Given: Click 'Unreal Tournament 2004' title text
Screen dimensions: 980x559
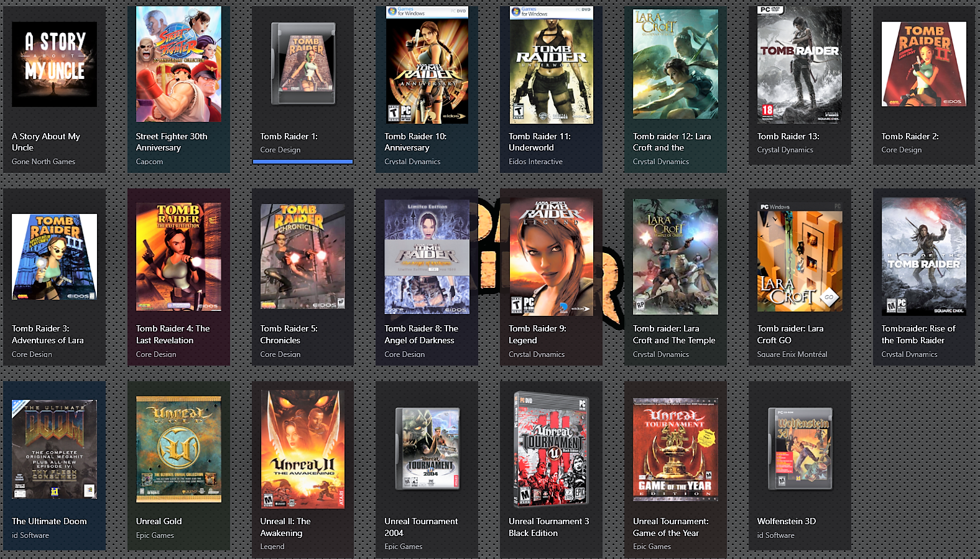Looking at the screenshot, I should tap(421, 527).
